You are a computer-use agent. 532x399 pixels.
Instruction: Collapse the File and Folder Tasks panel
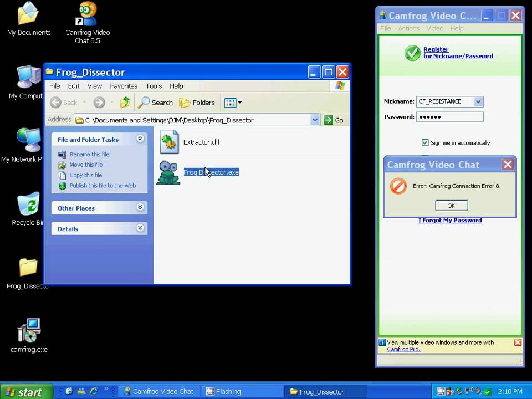[x=140, y=139]
